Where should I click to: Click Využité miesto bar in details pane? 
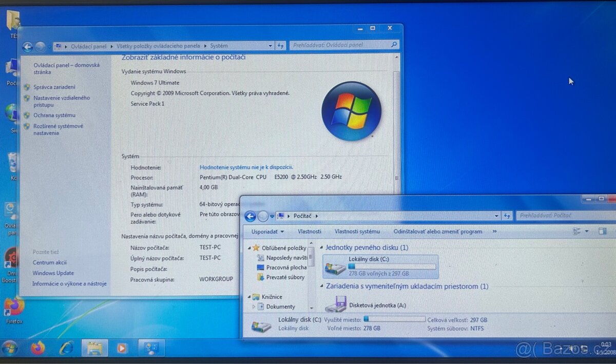tap(394, 319)
